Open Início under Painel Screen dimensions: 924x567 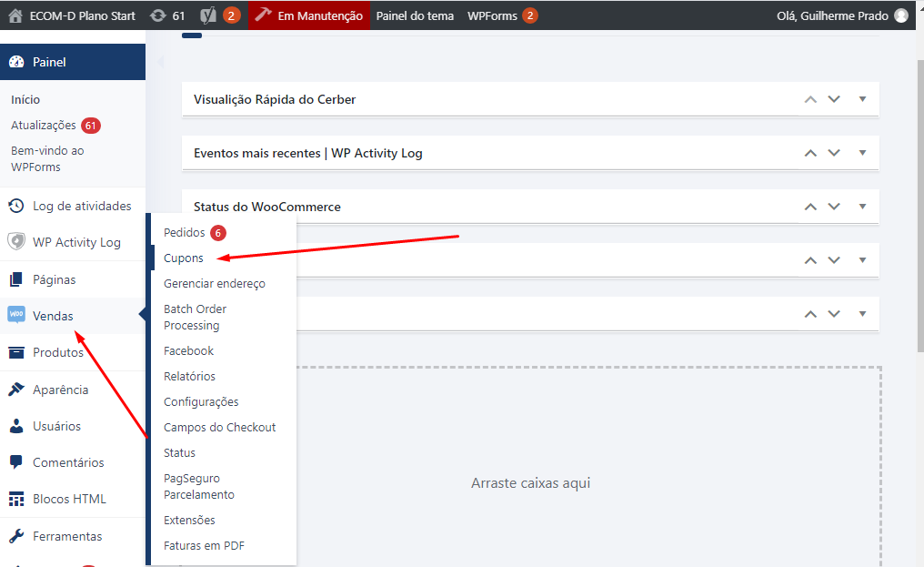pyautogui.click(x=25, y=100)
